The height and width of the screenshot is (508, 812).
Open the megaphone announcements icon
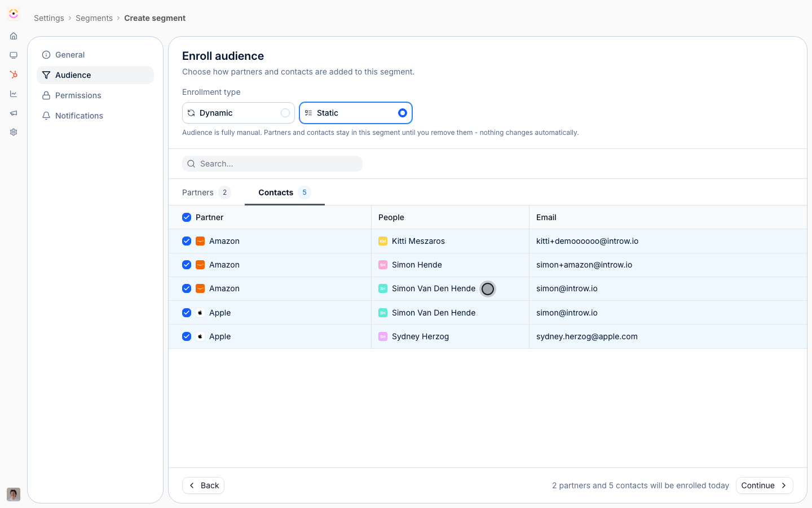[14, 113]
